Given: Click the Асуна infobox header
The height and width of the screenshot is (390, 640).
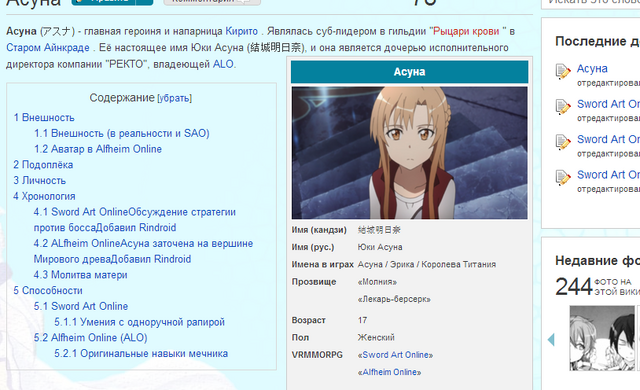Looking at the screenshot, I should click(x=409, y=72).
